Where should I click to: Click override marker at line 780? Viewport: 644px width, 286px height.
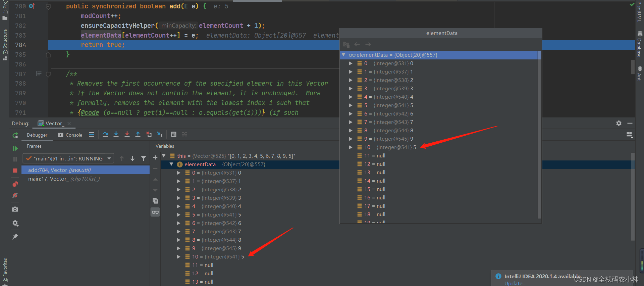pos(32,6)
